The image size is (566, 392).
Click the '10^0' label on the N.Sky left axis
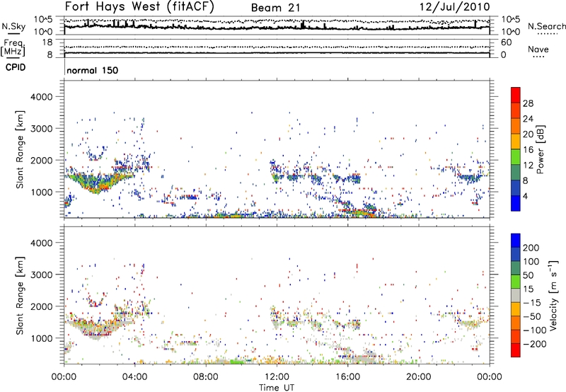click(43, 31)
